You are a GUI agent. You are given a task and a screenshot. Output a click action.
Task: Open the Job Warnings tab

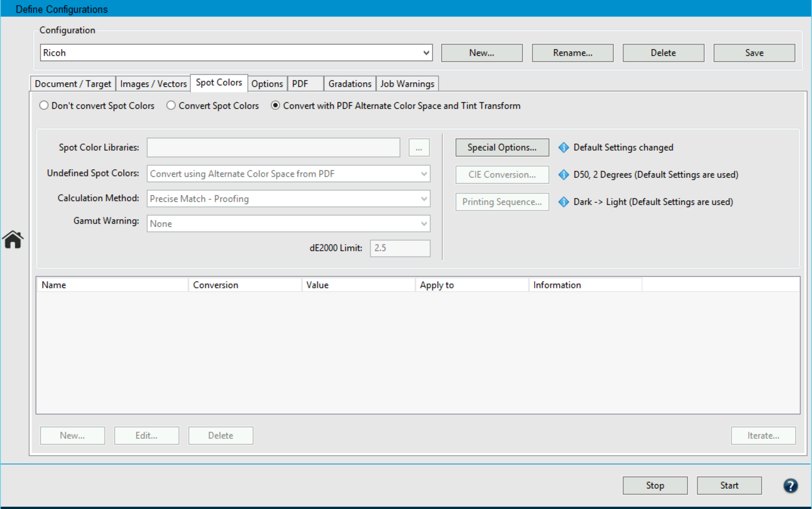[x=407, y=84]
